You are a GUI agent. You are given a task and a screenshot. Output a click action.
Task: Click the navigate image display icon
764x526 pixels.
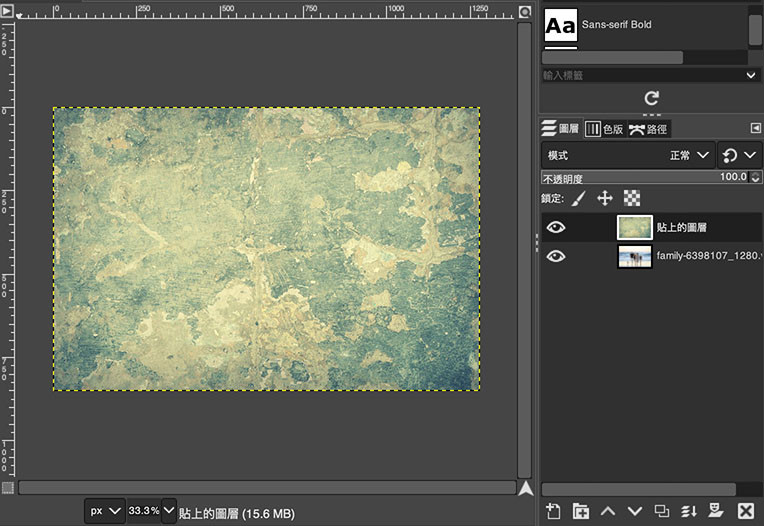525,488
